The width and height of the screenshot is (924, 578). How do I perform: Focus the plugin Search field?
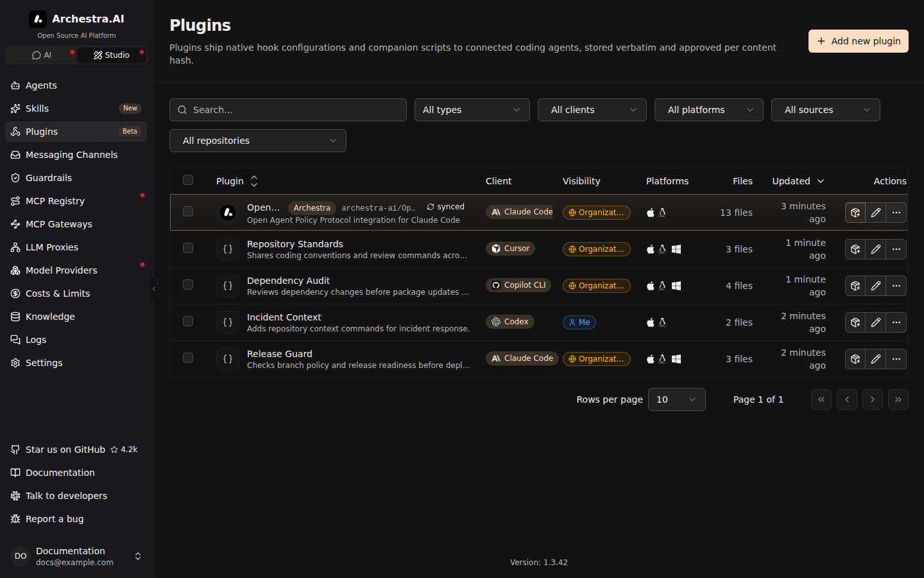[288, 110]
